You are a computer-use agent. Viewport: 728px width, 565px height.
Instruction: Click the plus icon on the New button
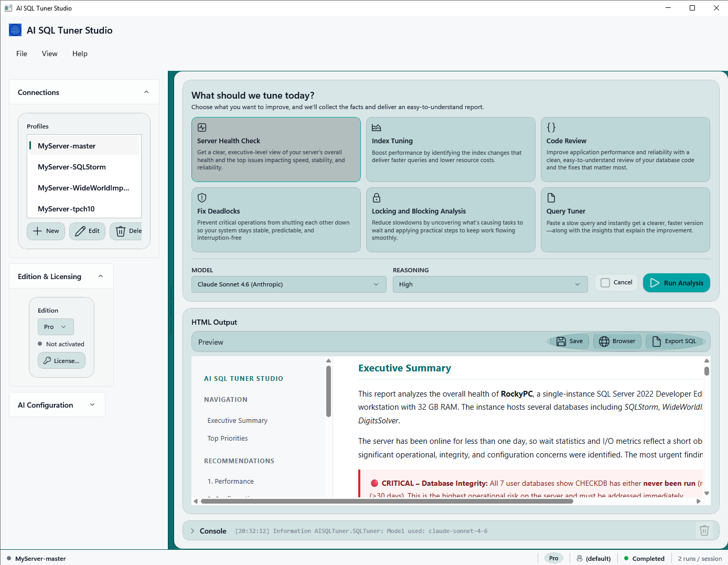[x=37, y=231]
